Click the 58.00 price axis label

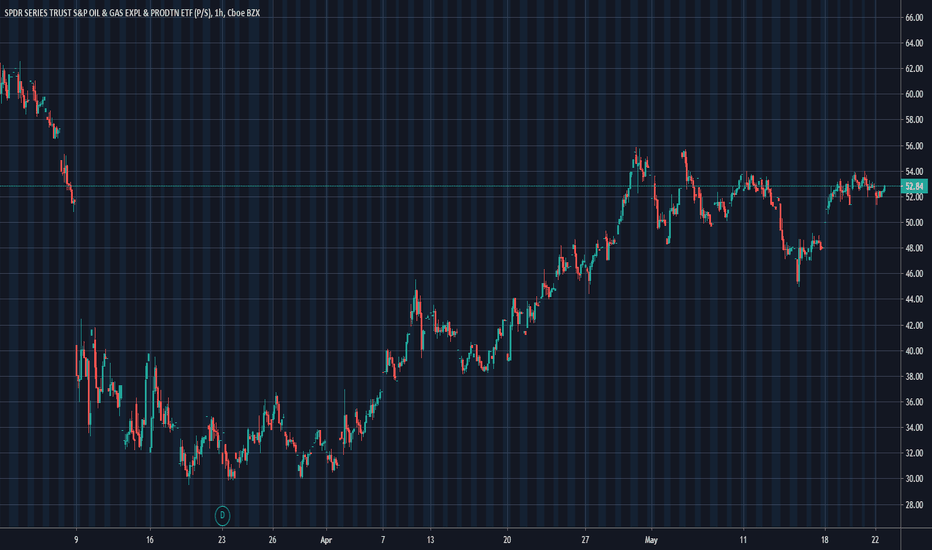(x=914, y=120)
